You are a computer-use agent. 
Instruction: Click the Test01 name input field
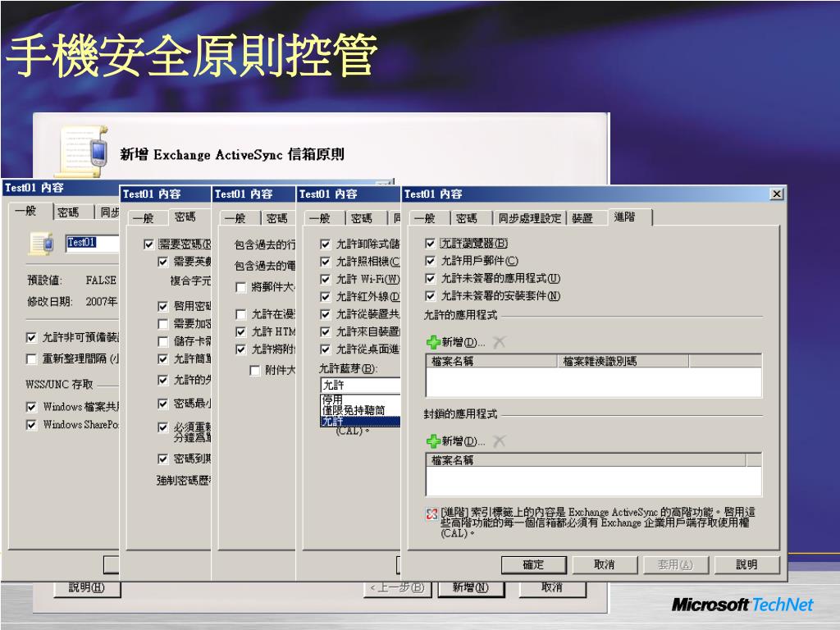click(92, 243)
